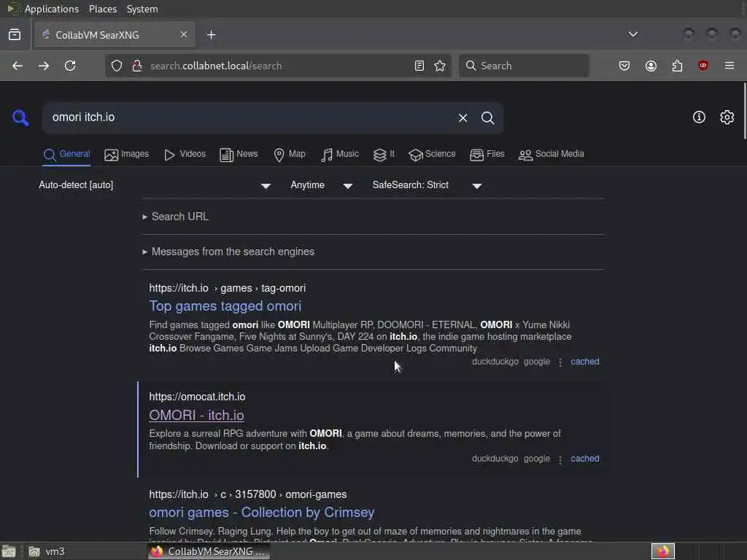Close the CollabVM SearXNG tab
Image resolution: width=747 pixels, height=560 pixels.
184,34
